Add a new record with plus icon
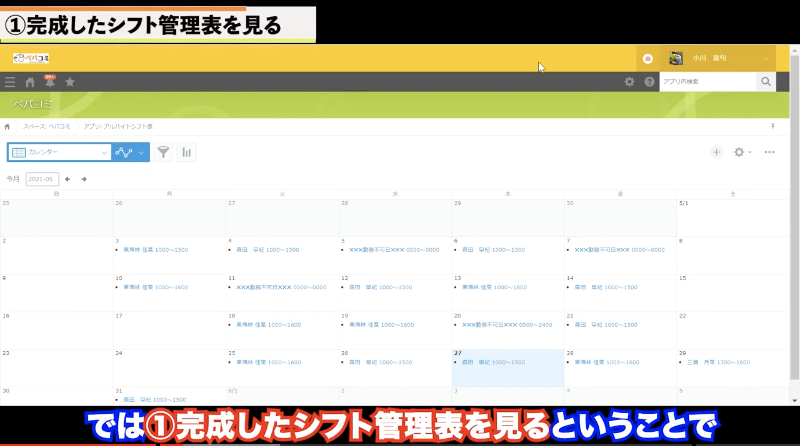 [716, 152]
